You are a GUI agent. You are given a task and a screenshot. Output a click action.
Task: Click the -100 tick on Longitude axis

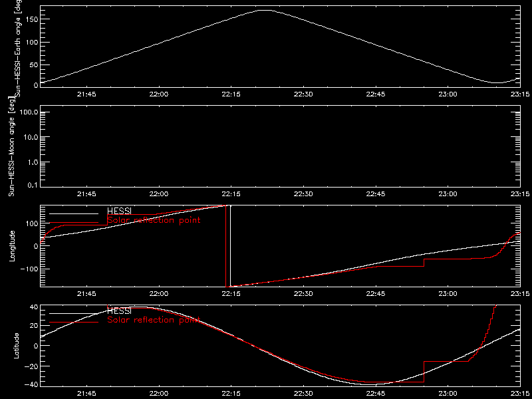pos(29,269)
